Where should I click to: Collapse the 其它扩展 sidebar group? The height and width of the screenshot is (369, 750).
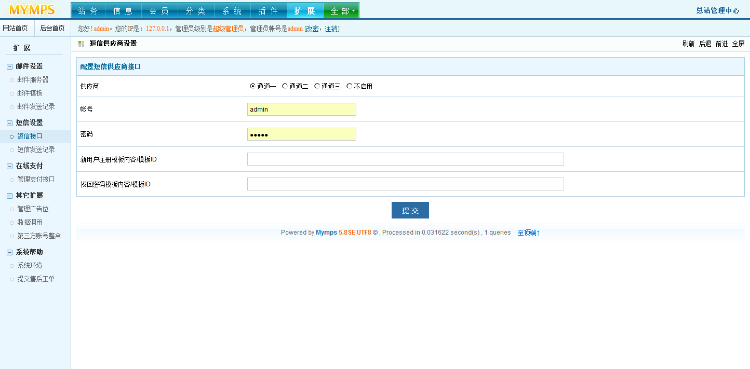pyautogui.click(x=10, y=196)
